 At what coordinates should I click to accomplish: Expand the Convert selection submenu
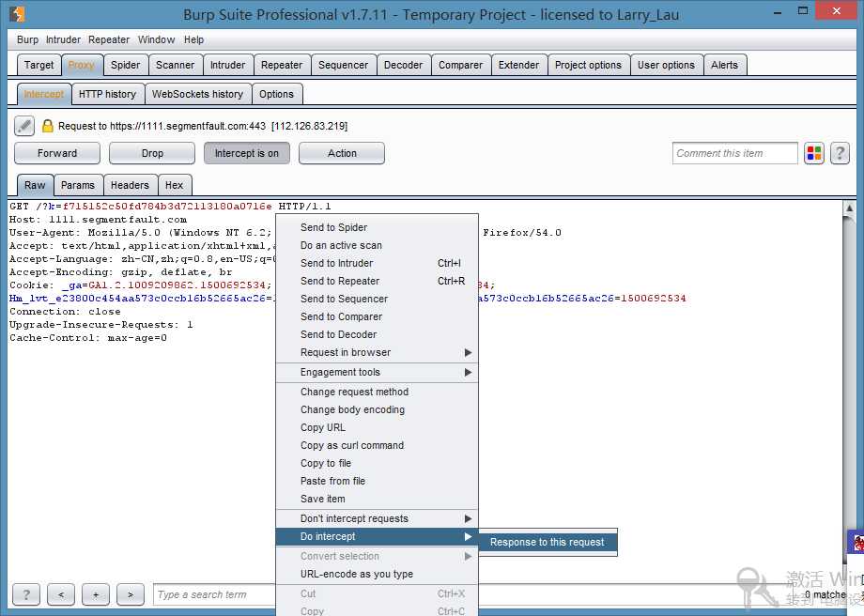coord(377,556)
